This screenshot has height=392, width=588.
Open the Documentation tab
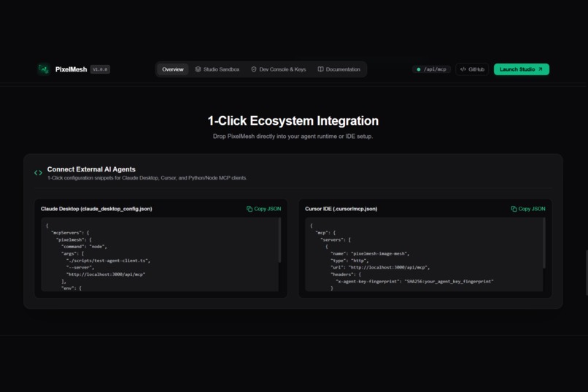(339, 69)
